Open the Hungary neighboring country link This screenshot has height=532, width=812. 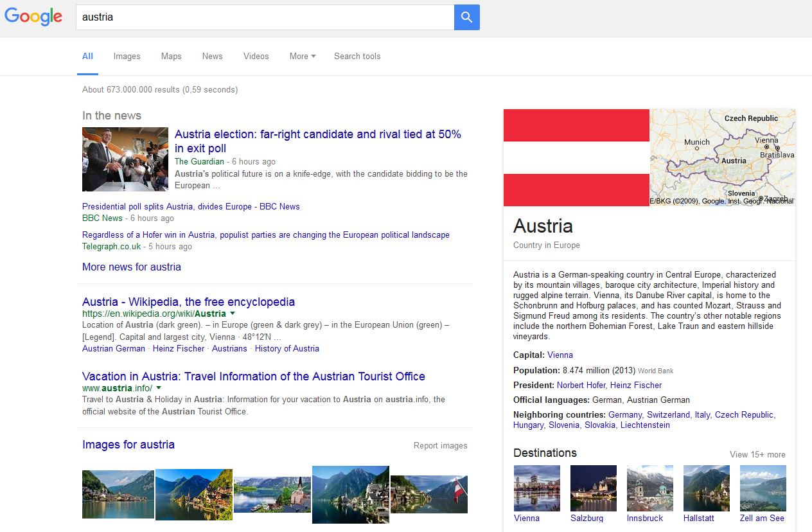528,425
